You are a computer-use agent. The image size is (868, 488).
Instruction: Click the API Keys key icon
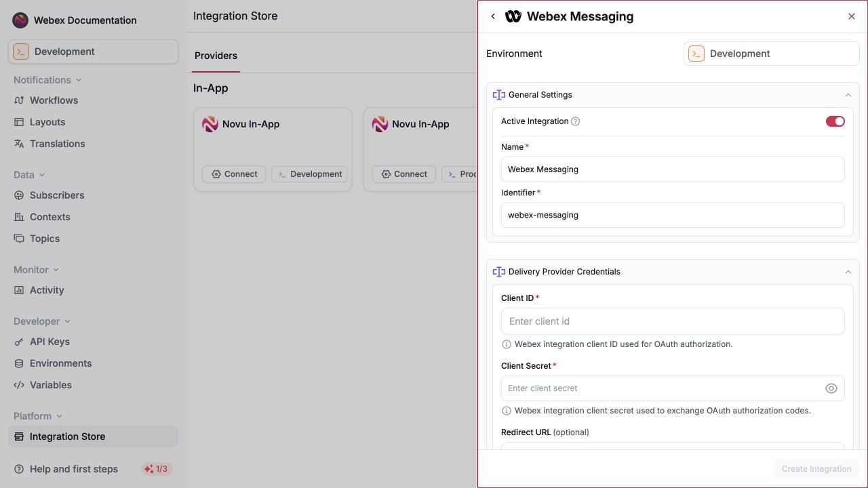click(19, 342)
